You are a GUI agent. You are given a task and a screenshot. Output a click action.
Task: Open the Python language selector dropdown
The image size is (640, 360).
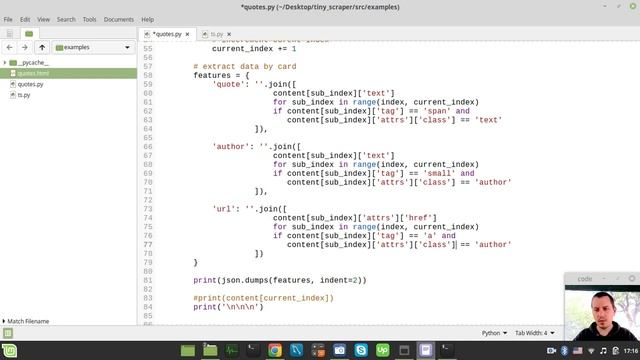[x=494, y=333]
